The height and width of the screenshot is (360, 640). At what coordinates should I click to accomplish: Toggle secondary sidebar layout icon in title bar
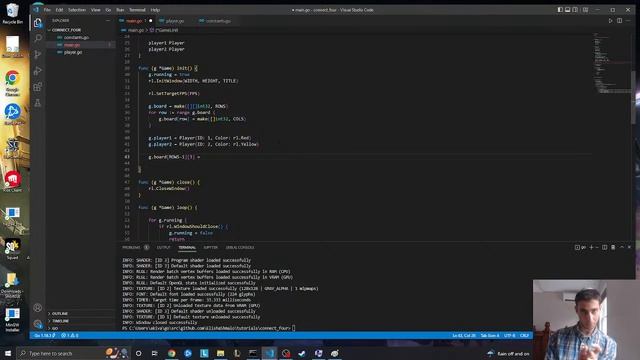coord(575,10)
